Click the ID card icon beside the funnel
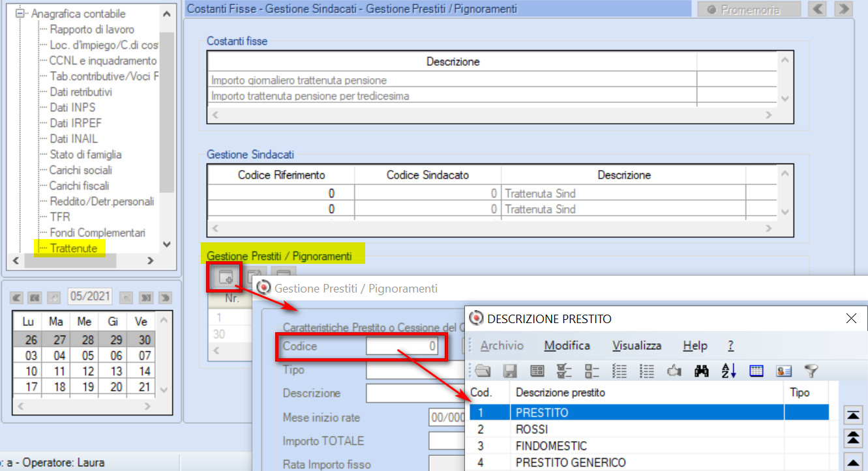Viewport: 868px width, 471px height. (x=784, y=371)
